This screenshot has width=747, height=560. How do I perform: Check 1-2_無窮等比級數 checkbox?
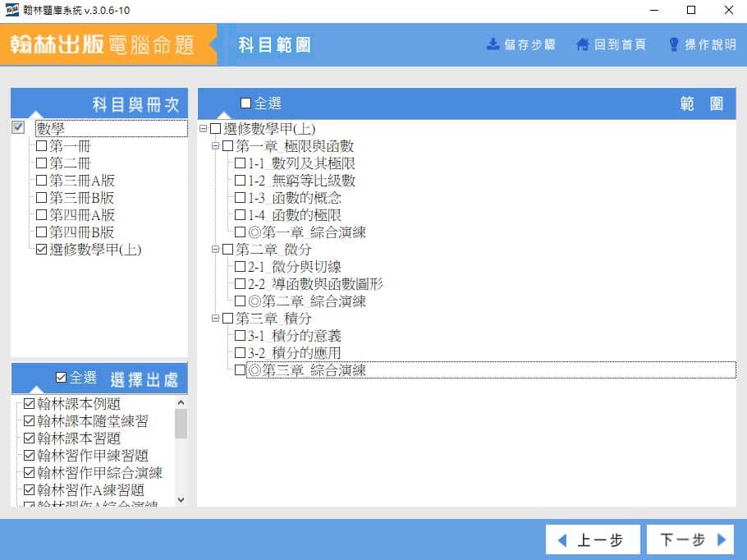pyautogui.click(x=240, y=180)
